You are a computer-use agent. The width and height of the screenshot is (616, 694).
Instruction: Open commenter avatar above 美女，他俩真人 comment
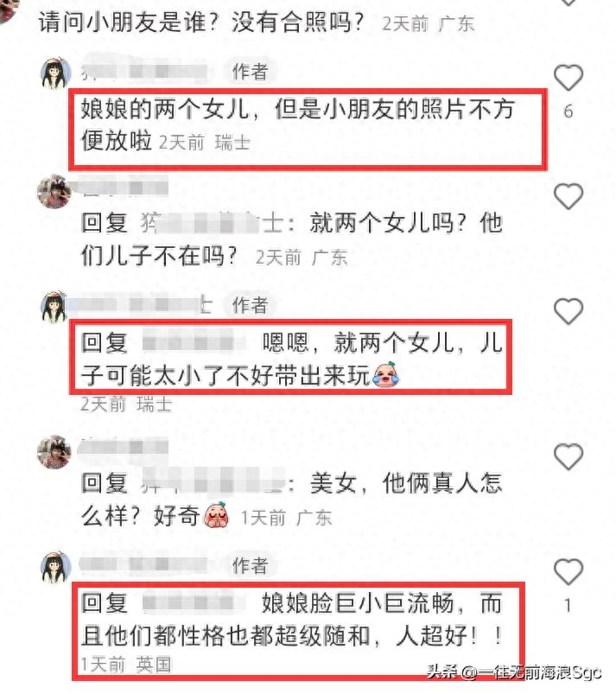tap(54, 451)
